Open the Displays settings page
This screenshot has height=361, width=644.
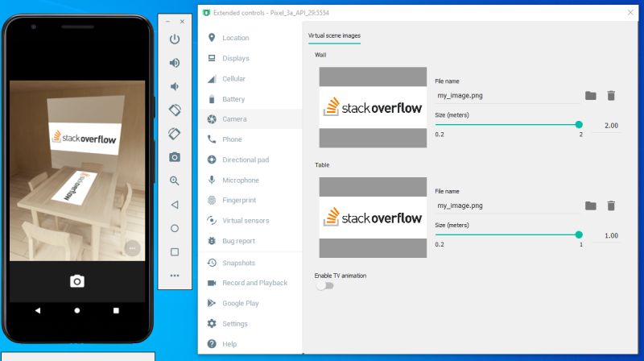click(x=250, y=58)
